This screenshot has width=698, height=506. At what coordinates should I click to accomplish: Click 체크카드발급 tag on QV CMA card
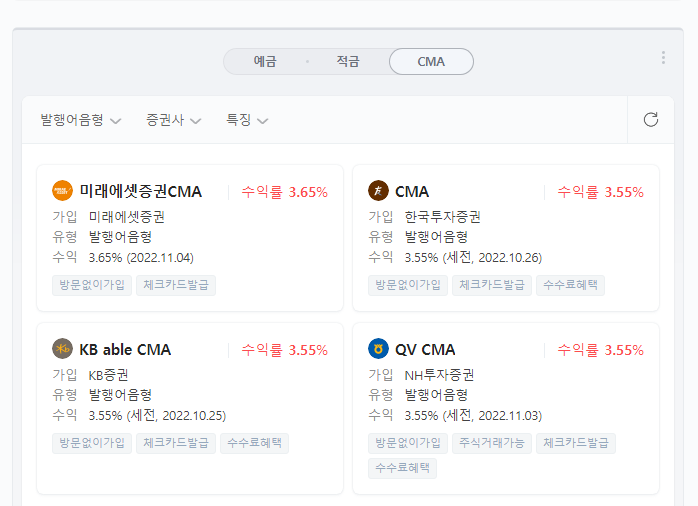576,443
